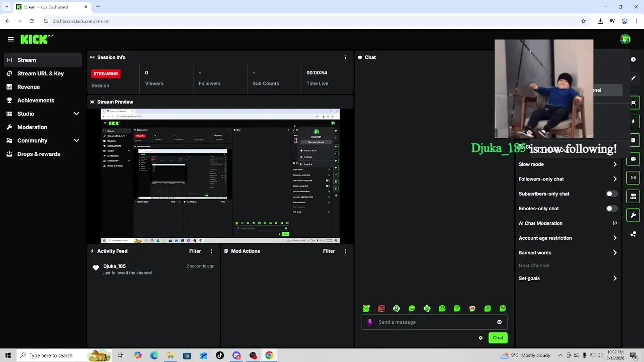Image resolution: width=644 pixels, height=362 pixels.
Task: Insert the angry red emote
Action: (x=381, y=308)
